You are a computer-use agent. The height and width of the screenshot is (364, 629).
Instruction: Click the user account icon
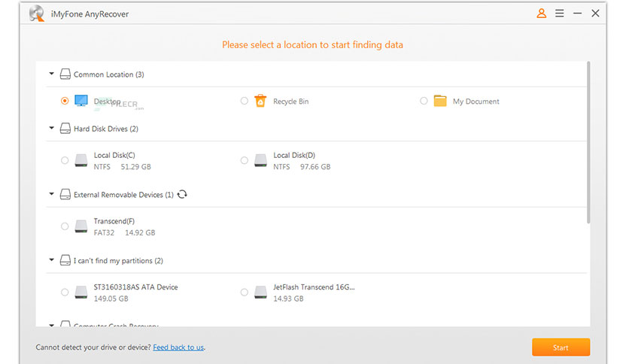tap(541, 14)
